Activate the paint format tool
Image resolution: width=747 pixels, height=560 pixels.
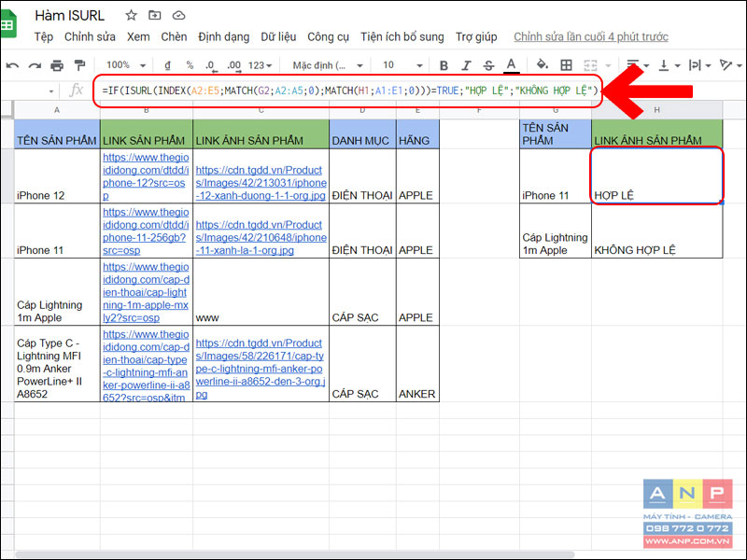pyautogui.click(x=79, y=65)
